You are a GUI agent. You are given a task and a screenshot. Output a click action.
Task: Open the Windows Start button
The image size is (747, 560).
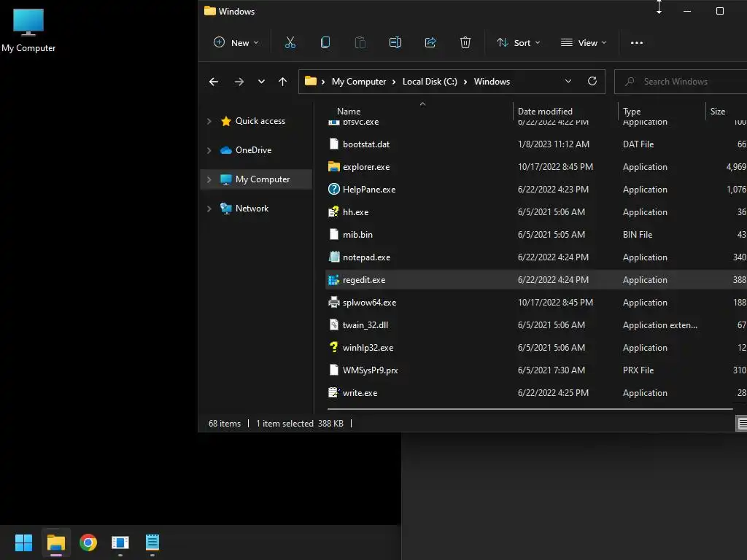tap(23, 542)
